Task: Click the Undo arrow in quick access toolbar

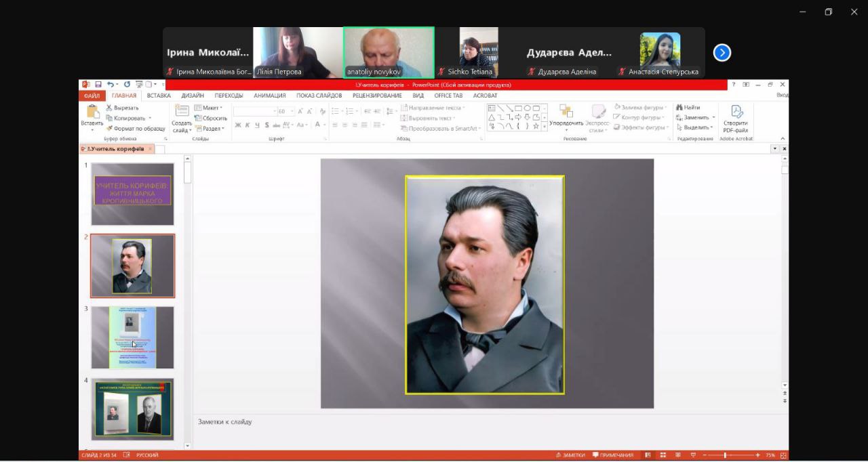Action: click(x=110, y=85)
